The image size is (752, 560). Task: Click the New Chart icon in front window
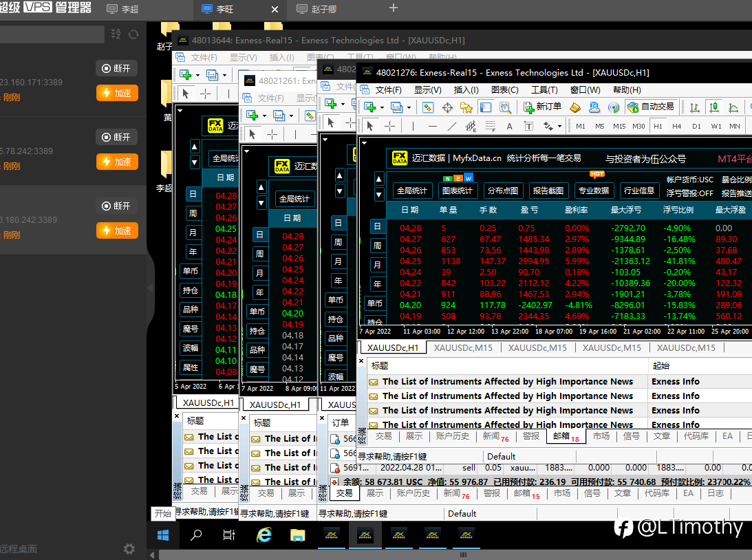point(369,107)
